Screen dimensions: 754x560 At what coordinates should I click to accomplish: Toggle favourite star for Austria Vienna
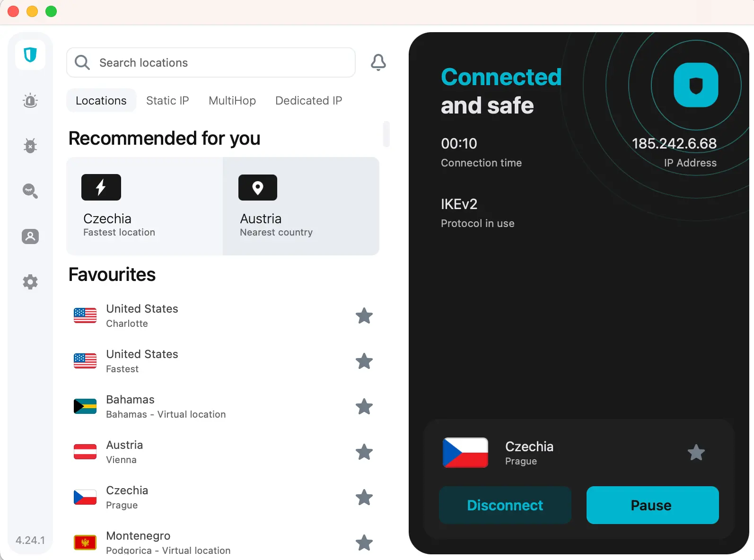(364, 452)
